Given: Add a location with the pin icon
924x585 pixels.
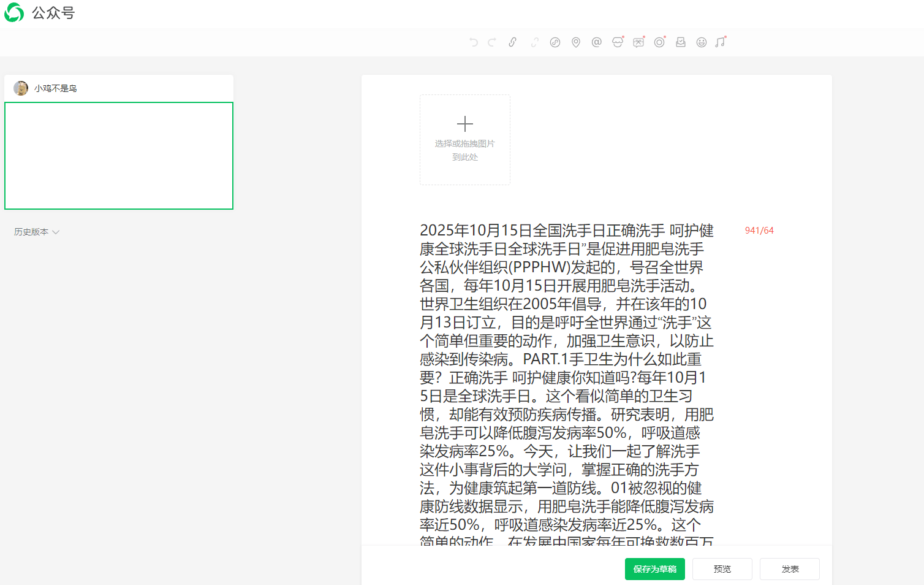Looking at the screenshot, I should click(x=576, y=42).
